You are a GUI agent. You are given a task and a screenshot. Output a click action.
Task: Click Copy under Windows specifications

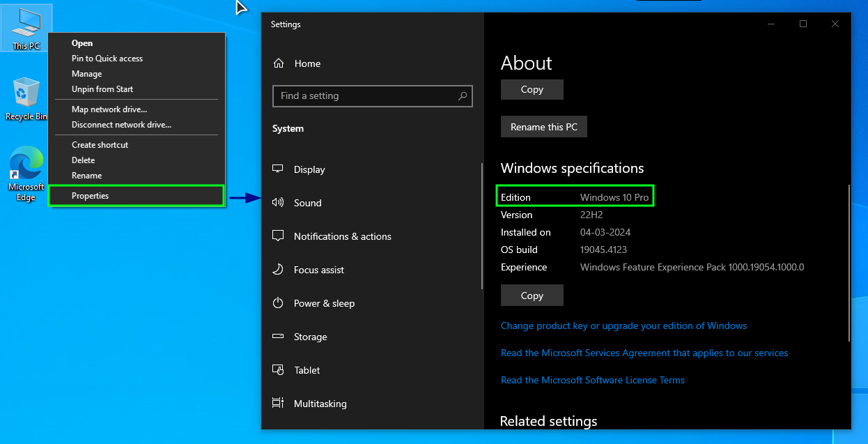[x=532, y=296]
